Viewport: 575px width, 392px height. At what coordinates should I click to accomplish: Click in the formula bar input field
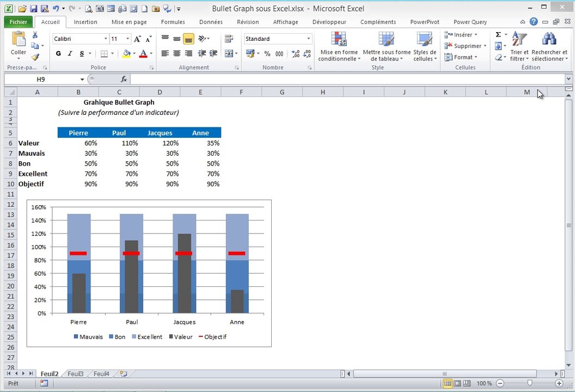(x=347, y=79)
